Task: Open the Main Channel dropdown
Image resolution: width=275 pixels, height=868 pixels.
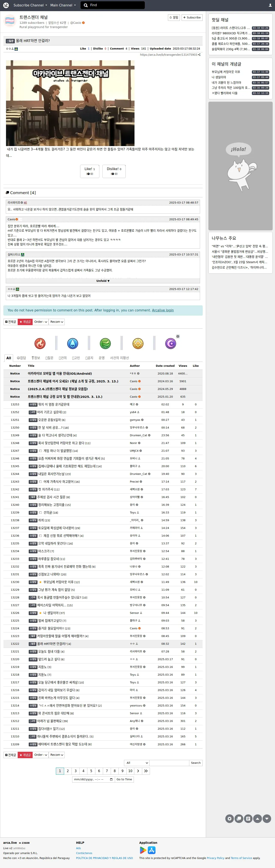Action: coord(63,5)
